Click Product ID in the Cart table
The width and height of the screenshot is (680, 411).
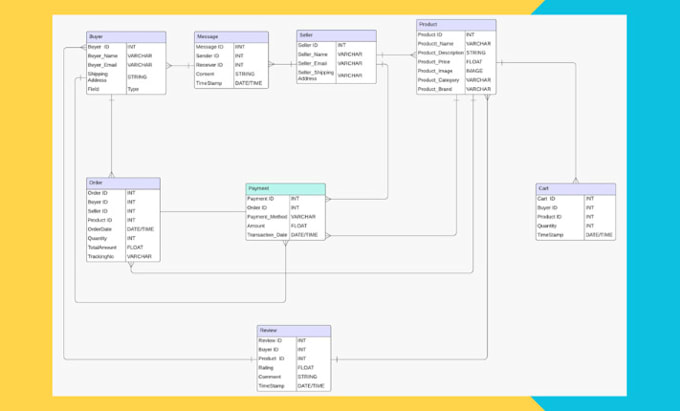(x=549, y=217)
